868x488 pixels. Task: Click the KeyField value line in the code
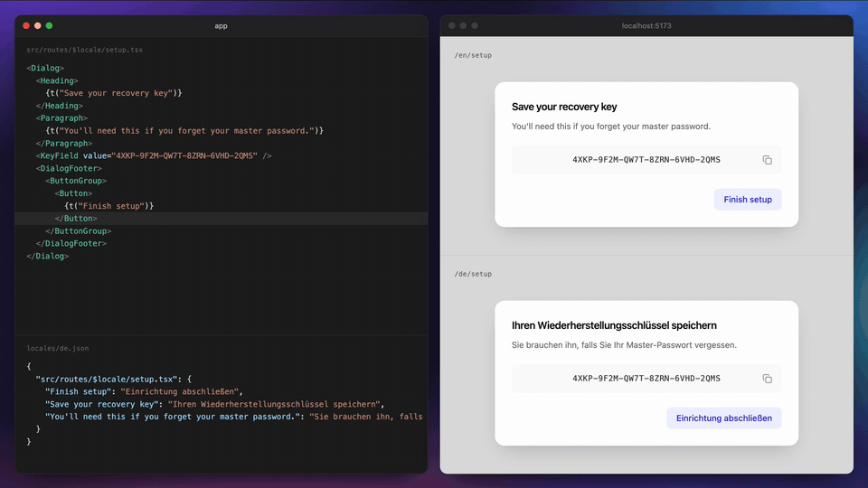coord(154,155)
